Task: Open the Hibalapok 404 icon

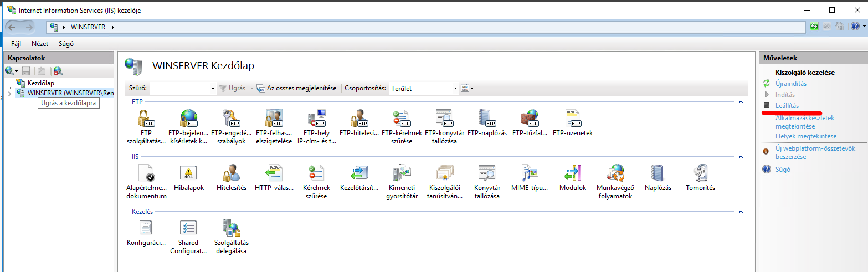Action: point(189,173)
